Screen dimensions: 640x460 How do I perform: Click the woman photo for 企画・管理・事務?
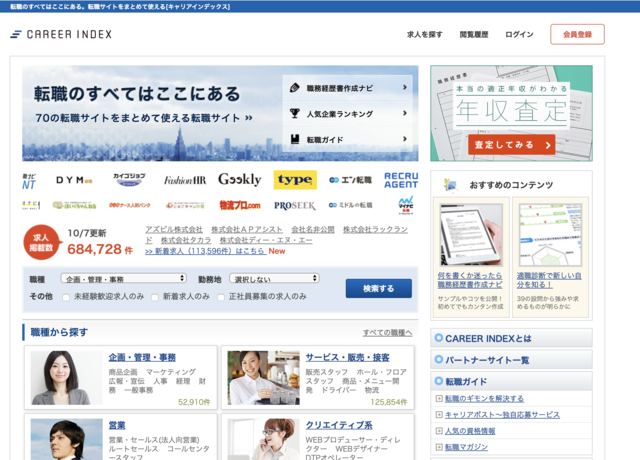[67, 378]
